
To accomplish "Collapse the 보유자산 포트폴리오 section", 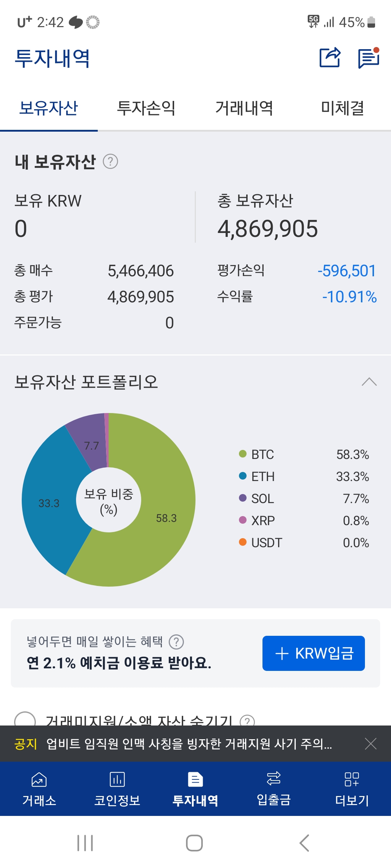I will point(369,382).
